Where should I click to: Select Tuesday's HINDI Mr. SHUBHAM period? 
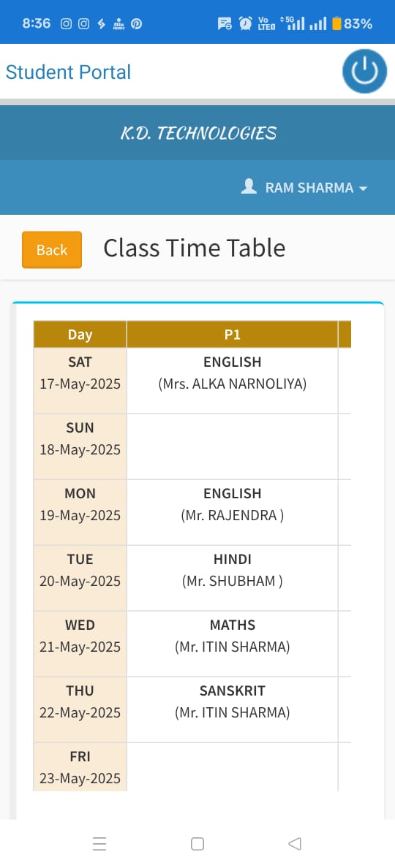[232, 578]
